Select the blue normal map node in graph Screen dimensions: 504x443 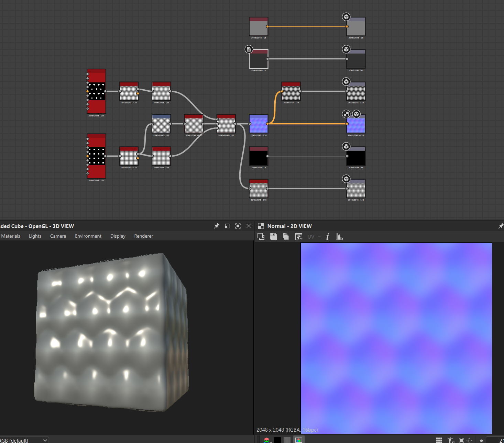click(259, 124)
